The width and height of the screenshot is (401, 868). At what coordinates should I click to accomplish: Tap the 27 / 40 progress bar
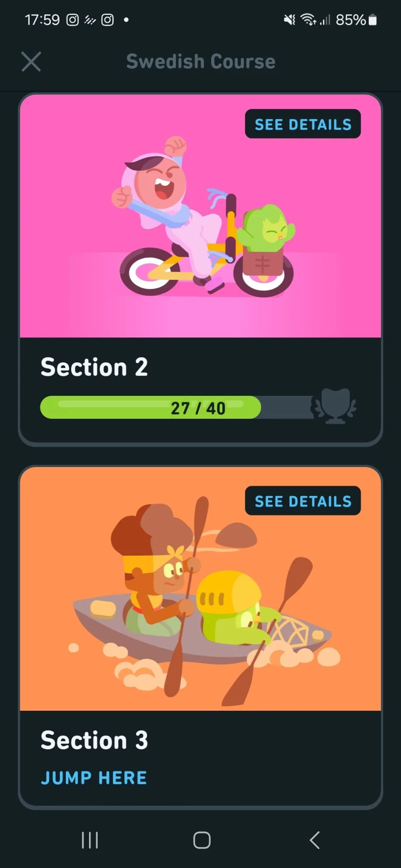pyautogui.click(x=177, y=408)
